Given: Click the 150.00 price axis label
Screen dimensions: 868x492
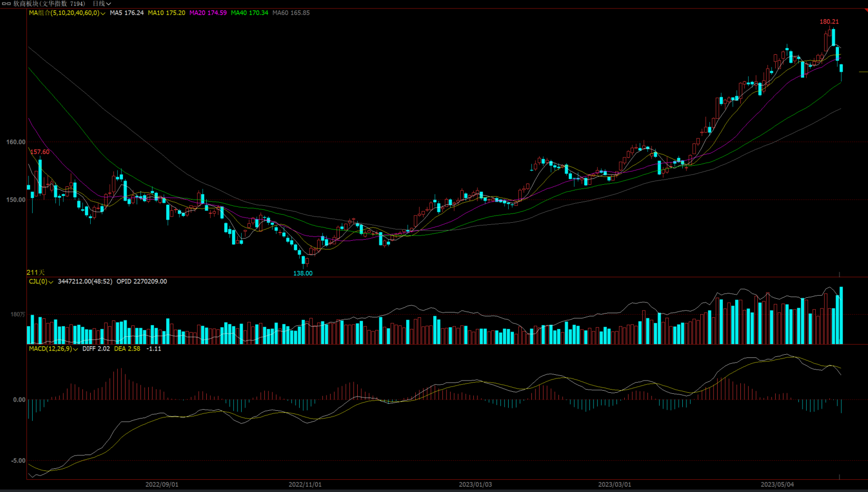Looking at the screenshot, I should click(x=16, y=200).
